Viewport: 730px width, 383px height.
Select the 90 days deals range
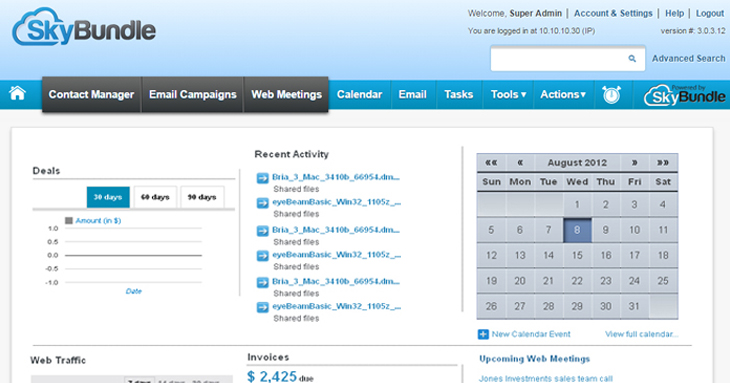[202, 197]
